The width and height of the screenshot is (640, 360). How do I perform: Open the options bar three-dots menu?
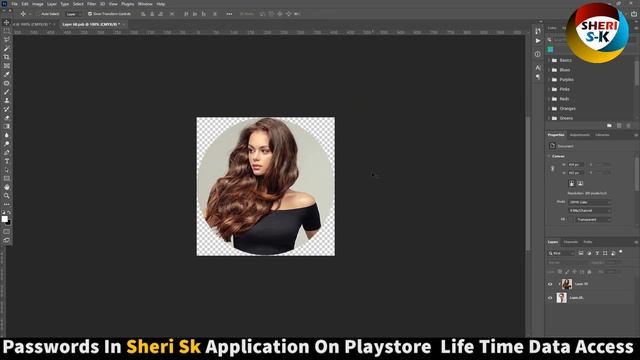pos(229,14)
